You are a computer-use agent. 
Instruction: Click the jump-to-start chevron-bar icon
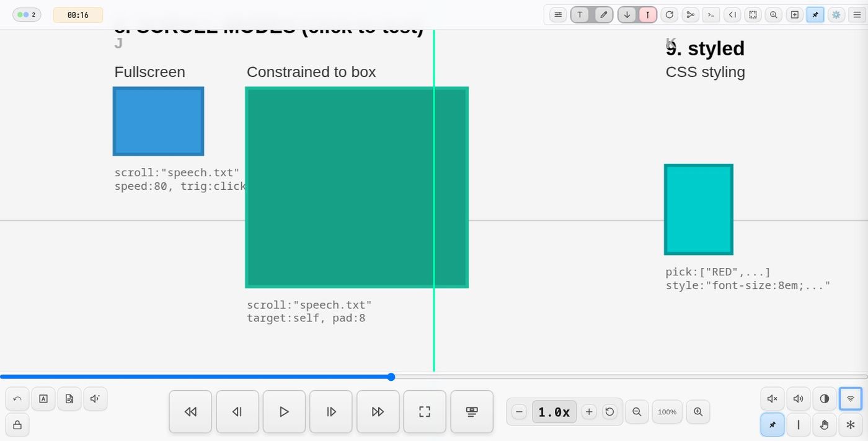[732, 15]
